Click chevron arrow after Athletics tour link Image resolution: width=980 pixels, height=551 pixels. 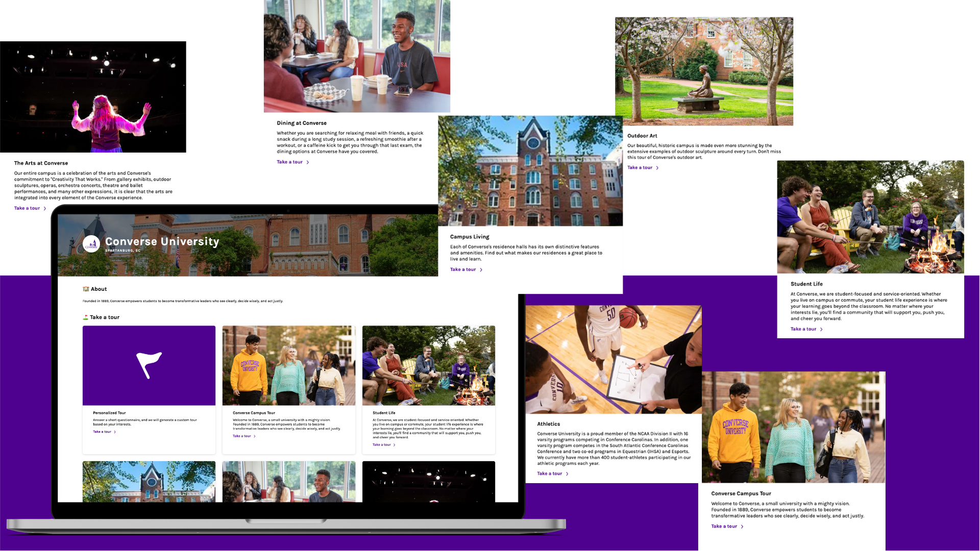click(x=567, y=474)
